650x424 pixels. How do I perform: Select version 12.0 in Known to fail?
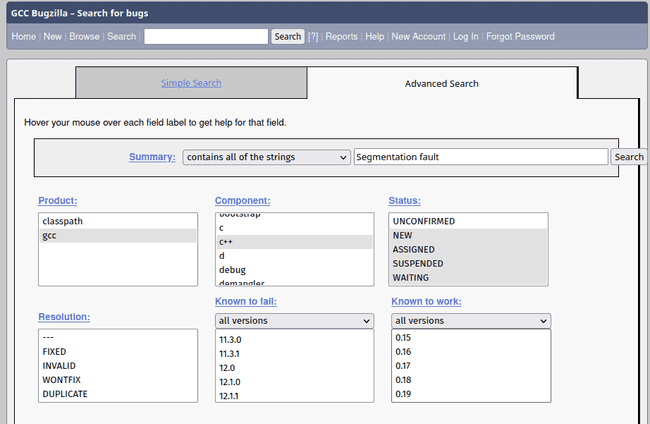coord(294,368)
